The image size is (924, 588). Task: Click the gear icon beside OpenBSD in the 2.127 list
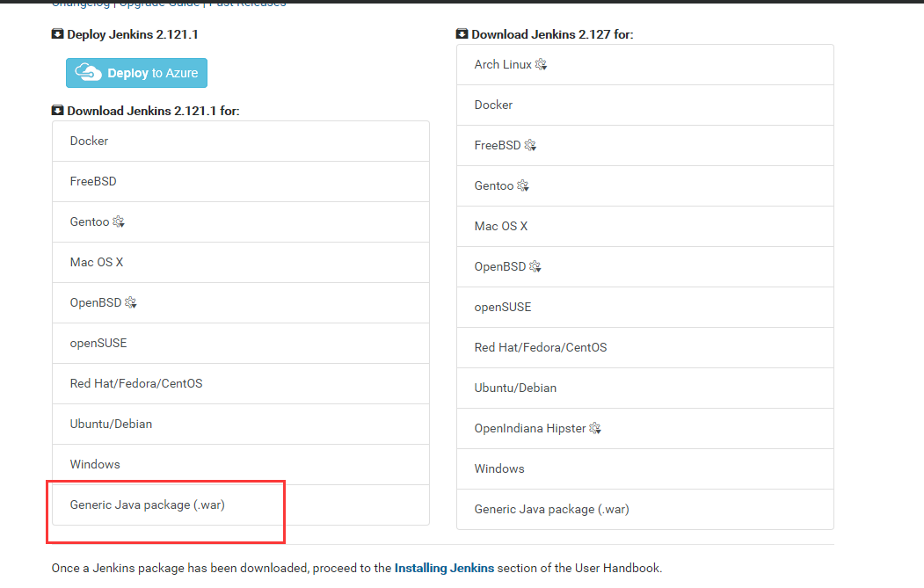(x=535, y=266)
